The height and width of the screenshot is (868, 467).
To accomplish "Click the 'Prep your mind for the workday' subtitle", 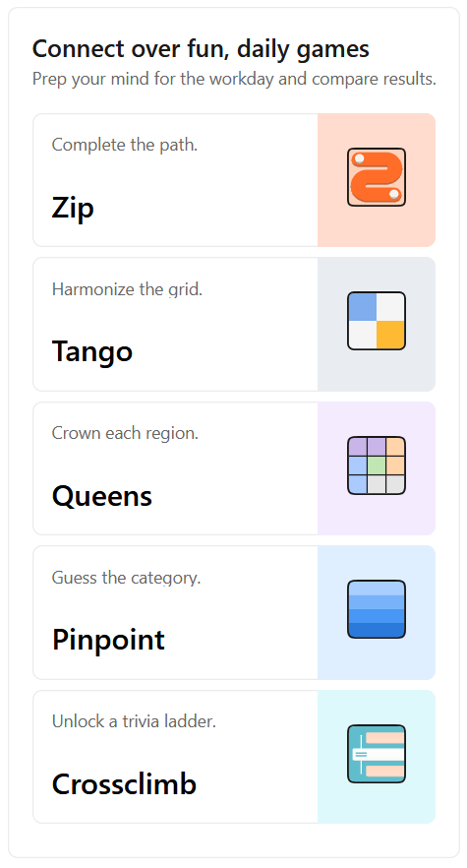I will pyautogui.click(x=234, y=79).
